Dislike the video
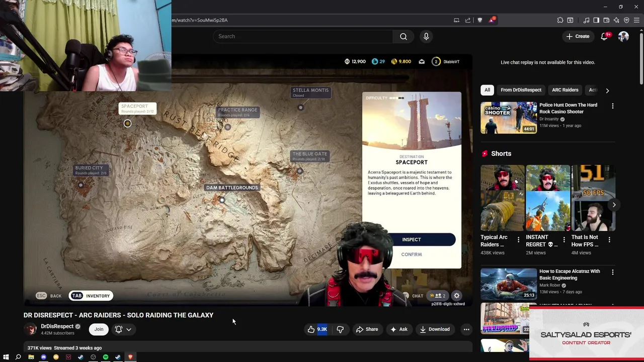 pyautogui.click(x=340, y=329)
